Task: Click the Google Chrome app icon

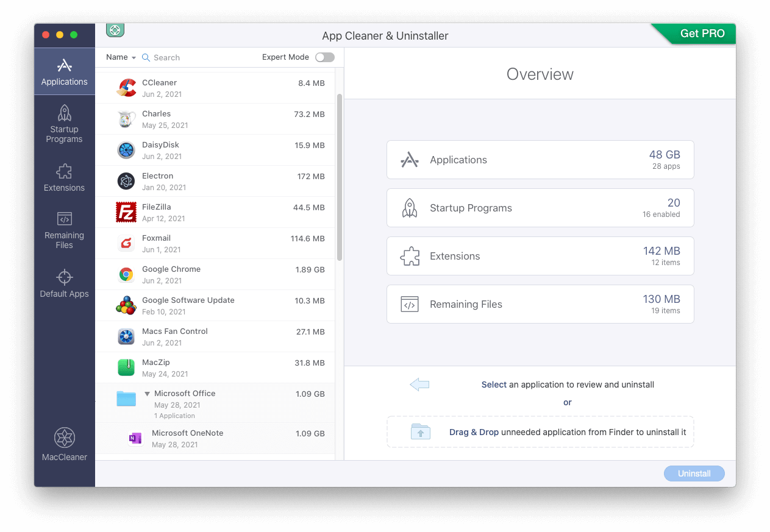Action: point(126,275)
